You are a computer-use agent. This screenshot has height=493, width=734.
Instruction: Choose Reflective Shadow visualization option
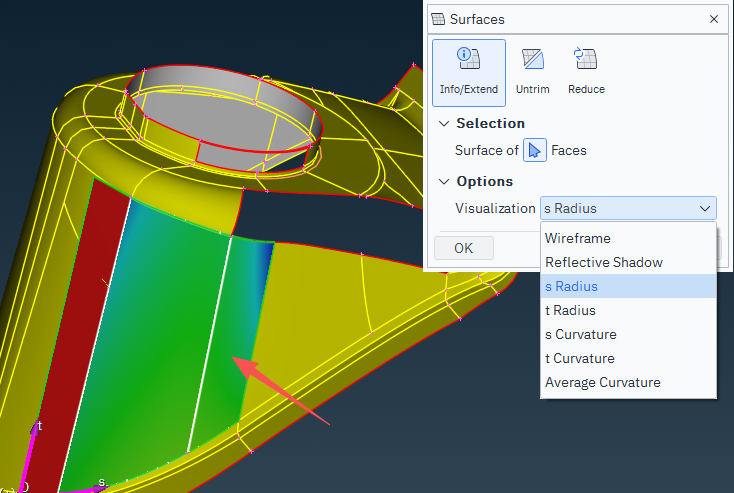tap(603, 262)
